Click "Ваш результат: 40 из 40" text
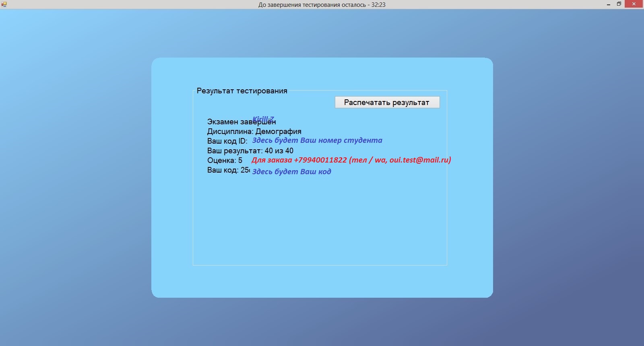Viewport: 644px width, 346px height. (250, 150)
